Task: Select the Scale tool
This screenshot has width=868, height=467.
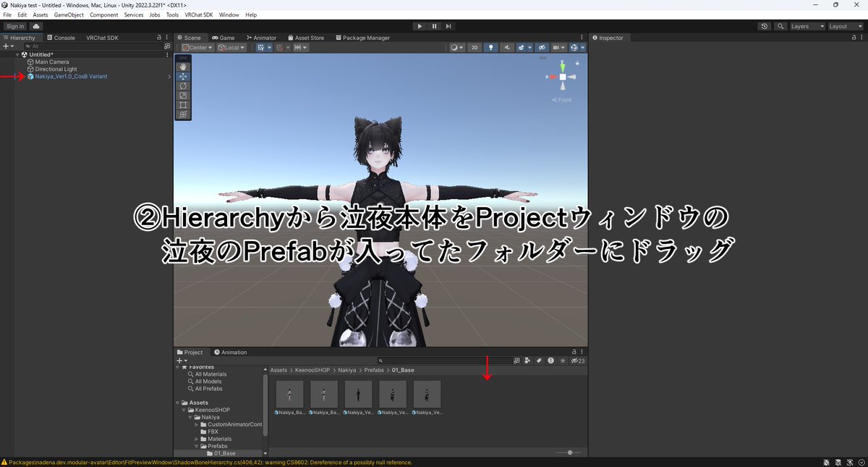Action: pyautogui.click(x=183, y=95)
